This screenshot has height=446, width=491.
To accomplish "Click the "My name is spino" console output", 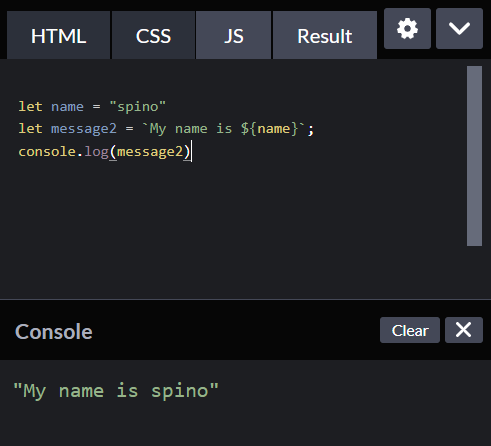I will pos(116,391).
